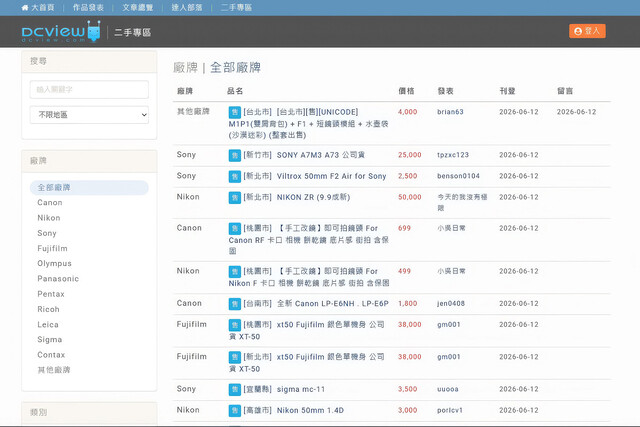The image size is (640, 427).
Task: Click seller name jen0408
Action: click(451, 304)
